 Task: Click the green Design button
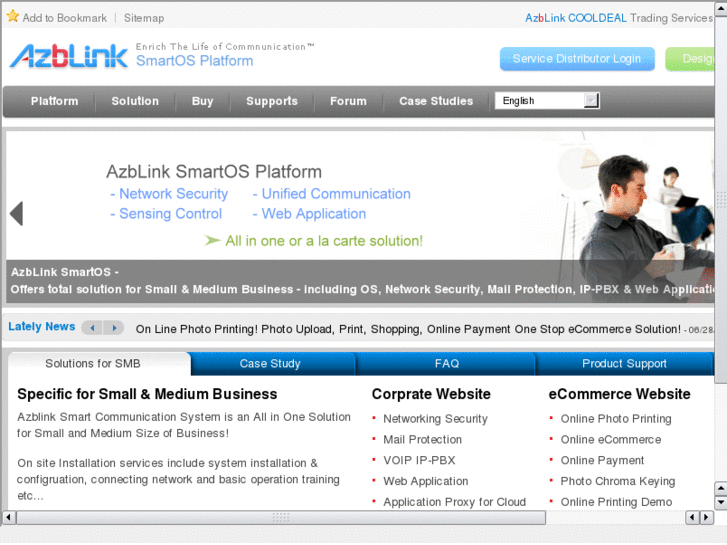click(690, 59)
